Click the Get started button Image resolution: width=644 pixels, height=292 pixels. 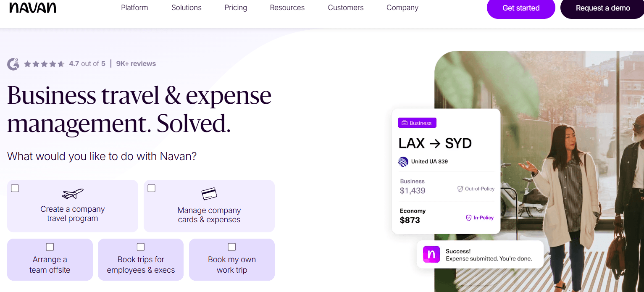[521, 8]
